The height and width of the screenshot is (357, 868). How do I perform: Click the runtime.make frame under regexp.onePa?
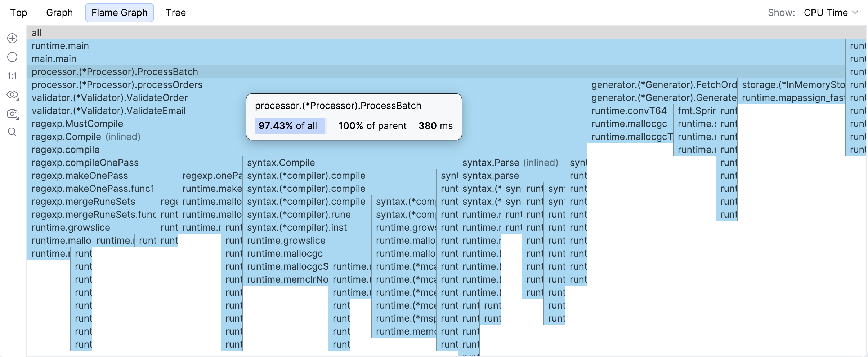pos(210,189)
